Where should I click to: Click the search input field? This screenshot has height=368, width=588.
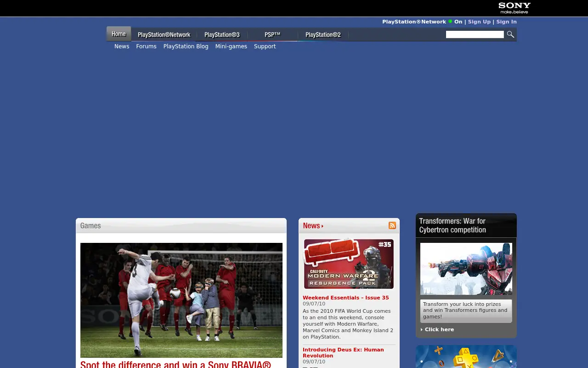coord(475,34)
